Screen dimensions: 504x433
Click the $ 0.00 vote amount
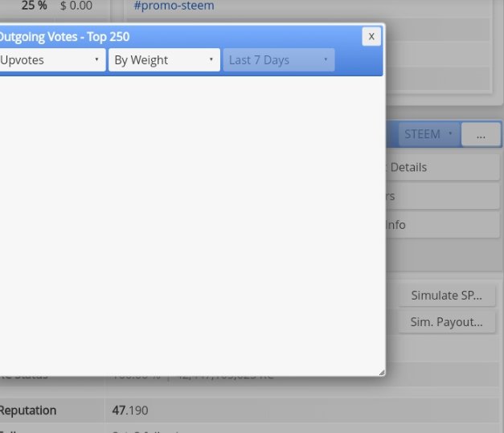(x=76, y=6)
